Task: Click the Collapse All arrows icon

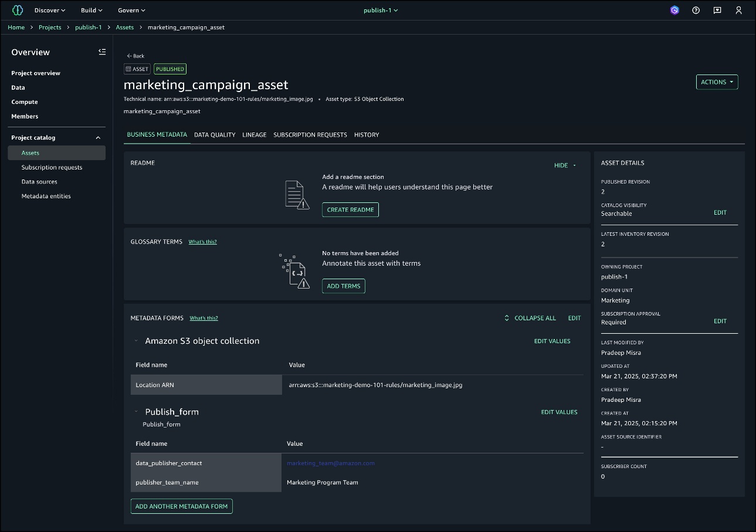Action: (x=507, y=318)
